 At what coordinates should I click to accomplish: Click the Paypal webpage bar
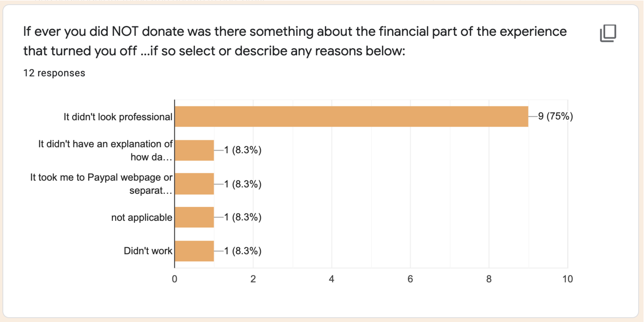coord(194,184)
